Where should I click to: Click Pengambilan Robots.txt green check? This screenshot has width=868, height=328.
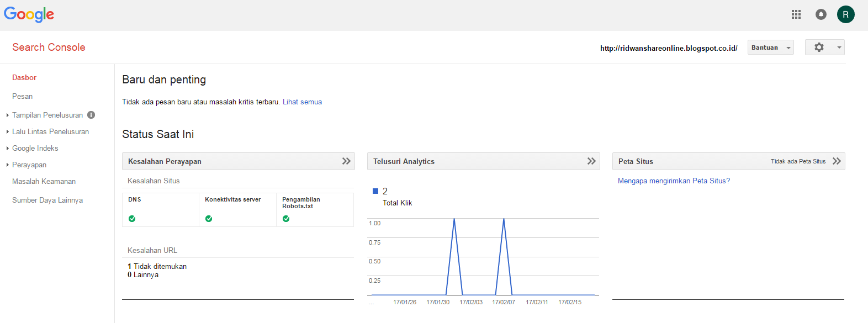point(286,219)
